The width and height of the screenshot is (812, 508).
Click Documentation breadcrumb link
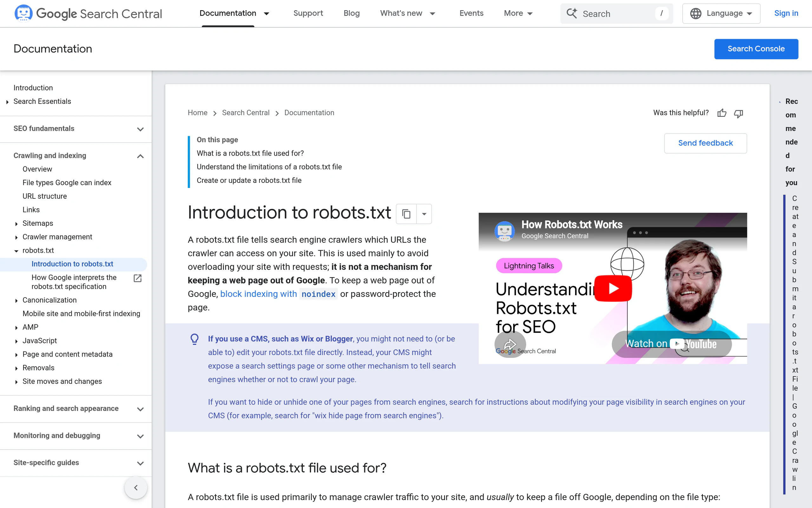(x=309, y=113)
